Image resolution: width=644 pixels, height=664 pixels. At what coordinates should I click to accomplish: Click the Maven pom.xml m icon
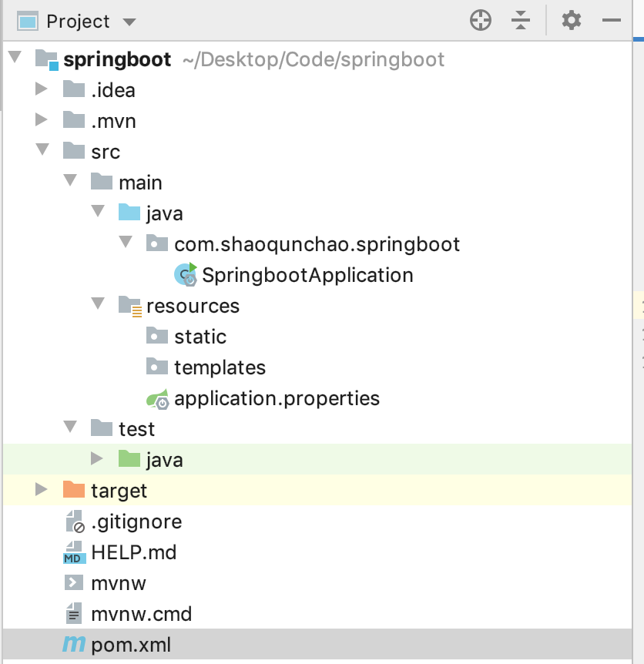tap(74, 644)
